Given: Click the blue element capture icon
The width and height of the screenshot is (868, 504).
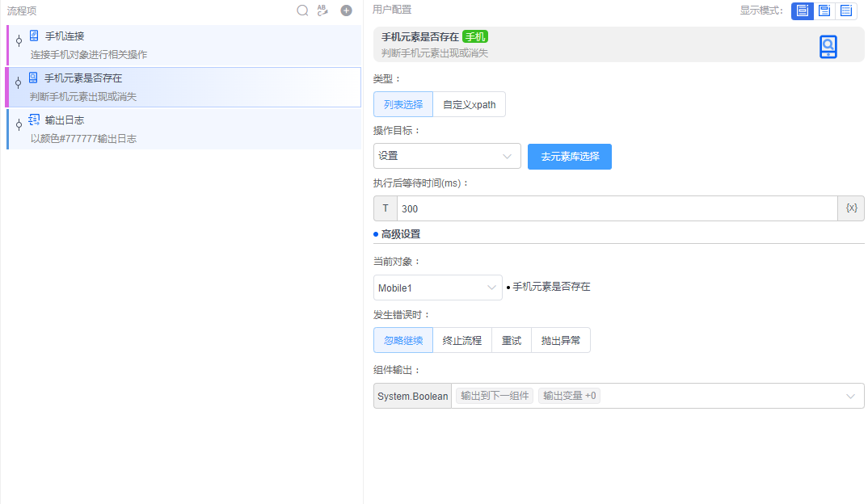Looking at the screenshot, I should (x=828, y=47).
